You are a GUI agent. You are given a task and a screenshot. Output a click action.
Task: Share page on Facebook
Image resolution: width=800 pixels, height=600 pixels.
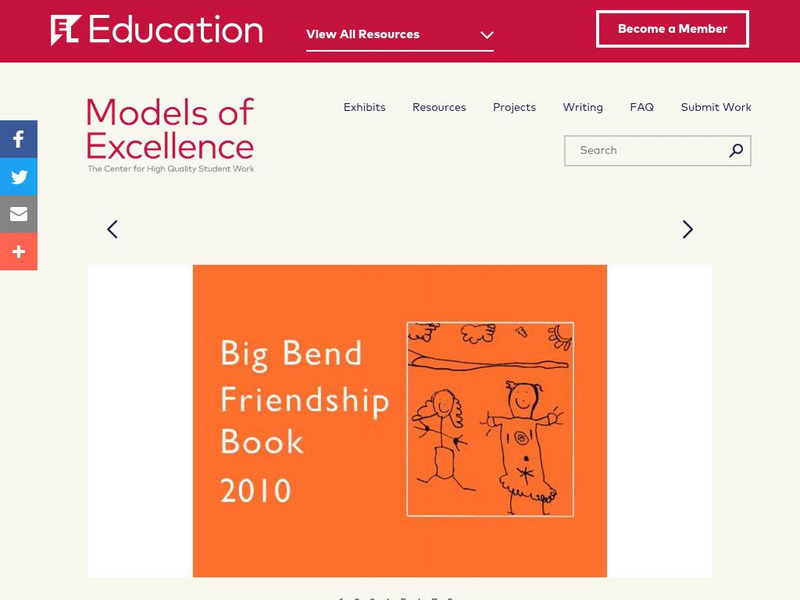[18, 139]
